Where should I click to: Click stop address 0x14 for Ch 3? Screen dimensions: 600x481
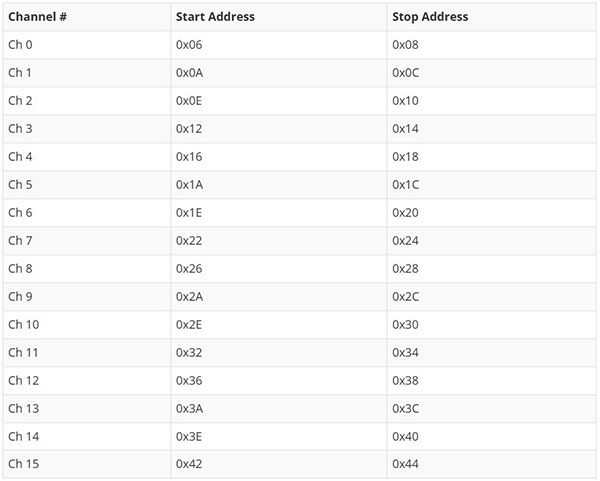coord(405,129)
